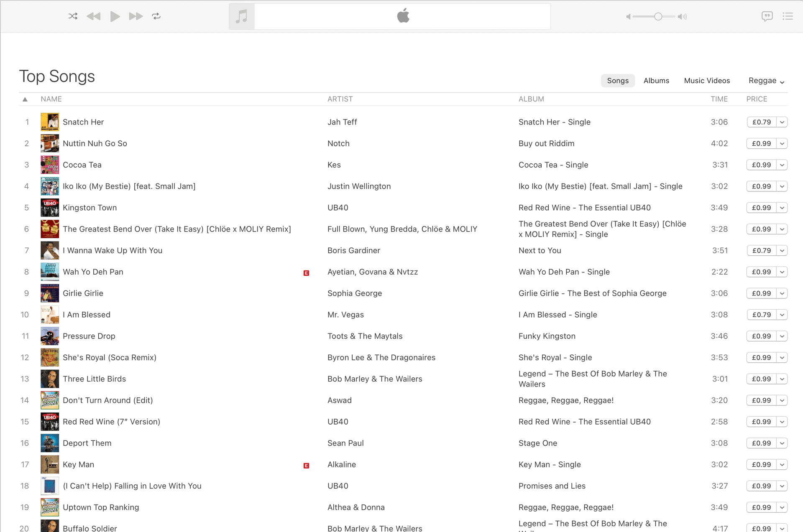The width and height of the screenshot is (803, 532).
Task: Open the price dropdown for Wah Yo Deh Pan
Action: tap(782, 272)
